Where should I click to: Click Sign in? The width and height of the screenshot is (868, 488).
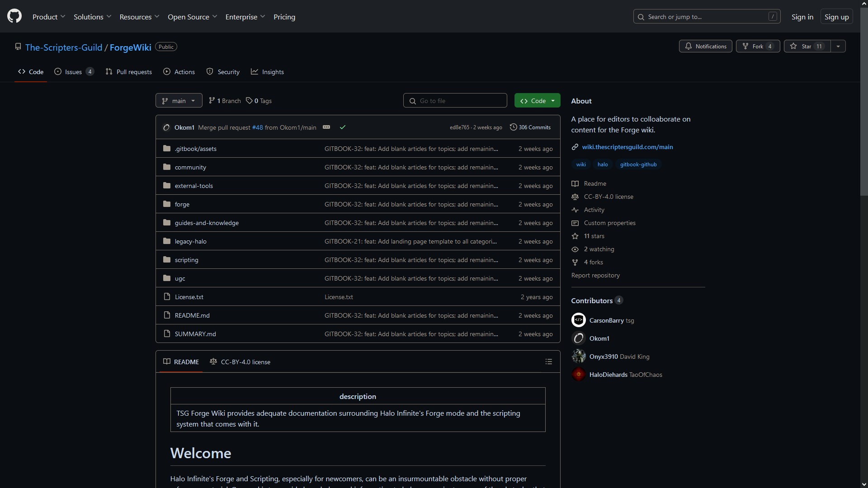coord(802,17)
